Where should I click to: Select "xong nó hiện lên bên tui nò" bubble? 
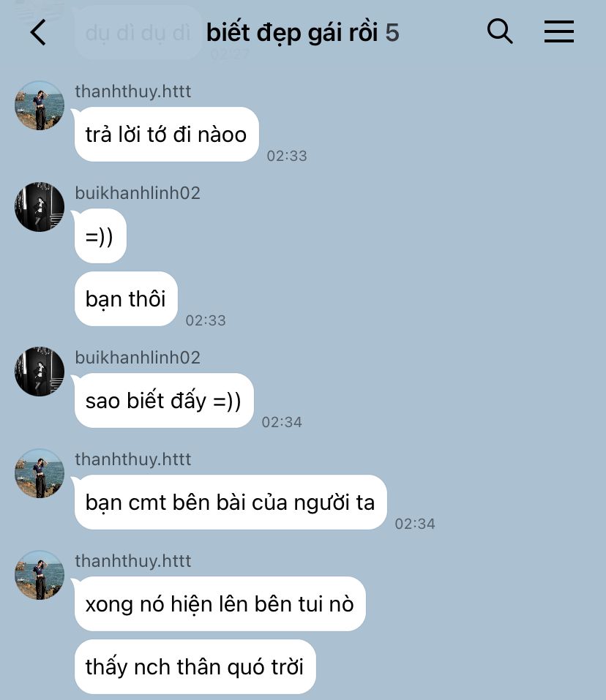(220, 604)
